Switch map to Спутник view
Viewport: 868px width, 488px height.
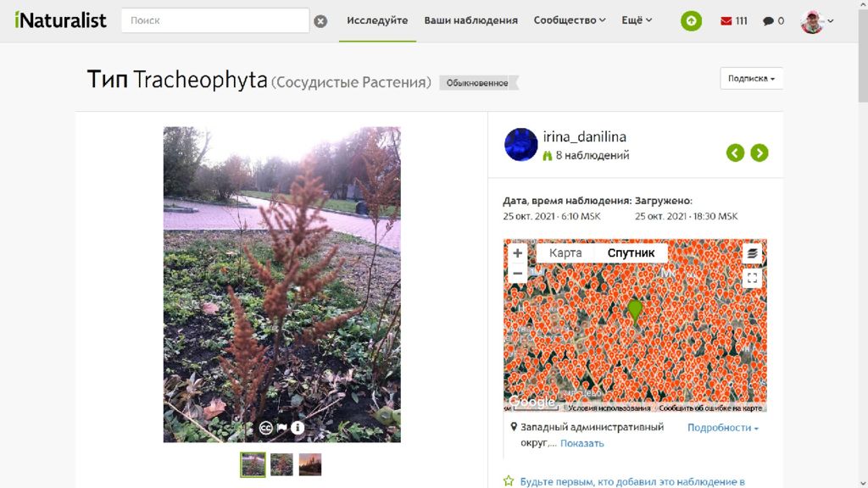point(631,252)
